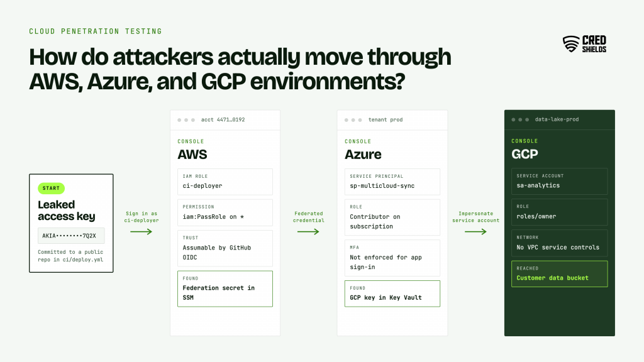This screenshot has width=644, height=362.
Task: Select the 'iam:PassRole on *' permission card
Action: [225, 212]
